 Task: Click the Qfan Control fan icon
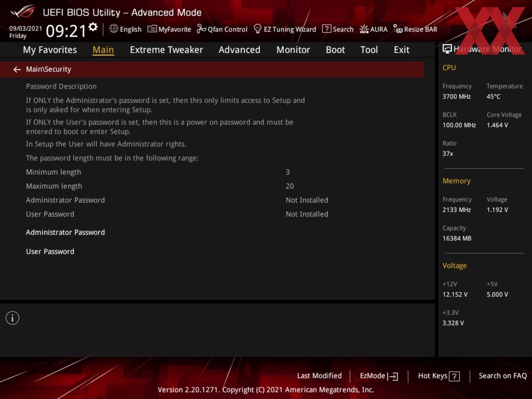pos(201,29)
